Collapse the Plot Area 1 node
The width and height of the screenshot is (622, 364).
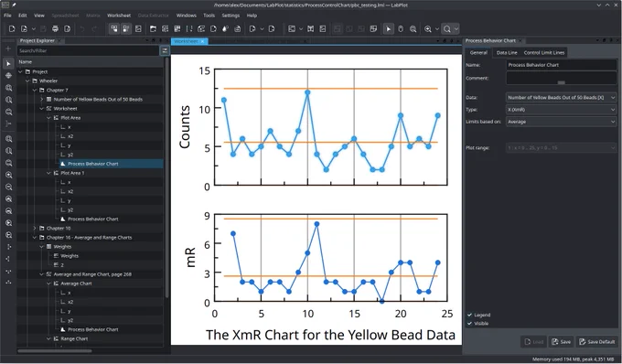[x=48, y=173]
